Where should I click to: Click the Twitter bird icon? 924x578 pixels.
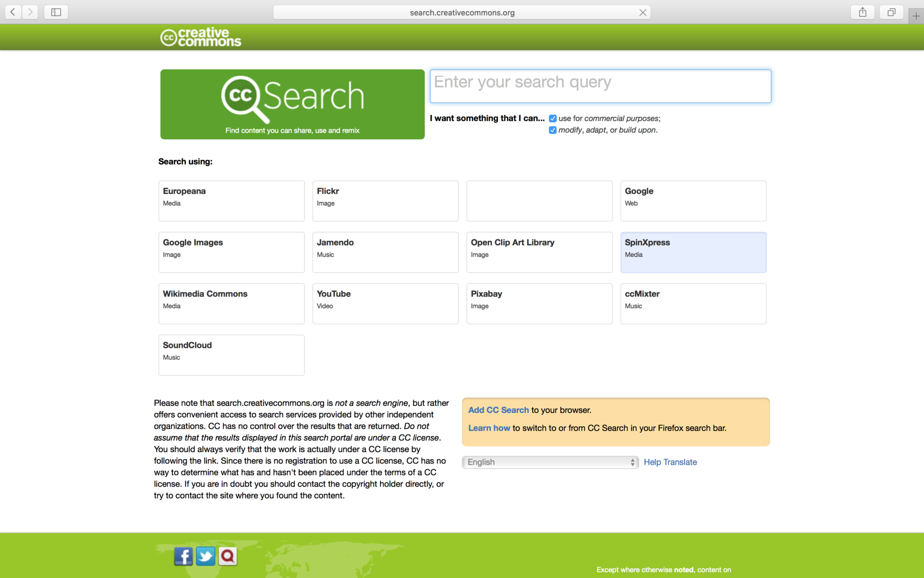click(x=205, y=556)
